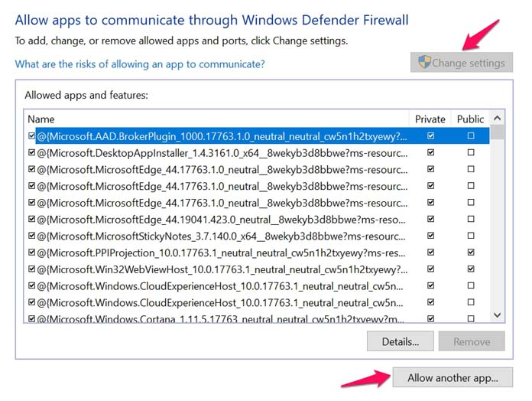Toggle Private checkbox for DesktopAppInstaller
Viewport: 532px width, 401px height.
tap(430, 152)
